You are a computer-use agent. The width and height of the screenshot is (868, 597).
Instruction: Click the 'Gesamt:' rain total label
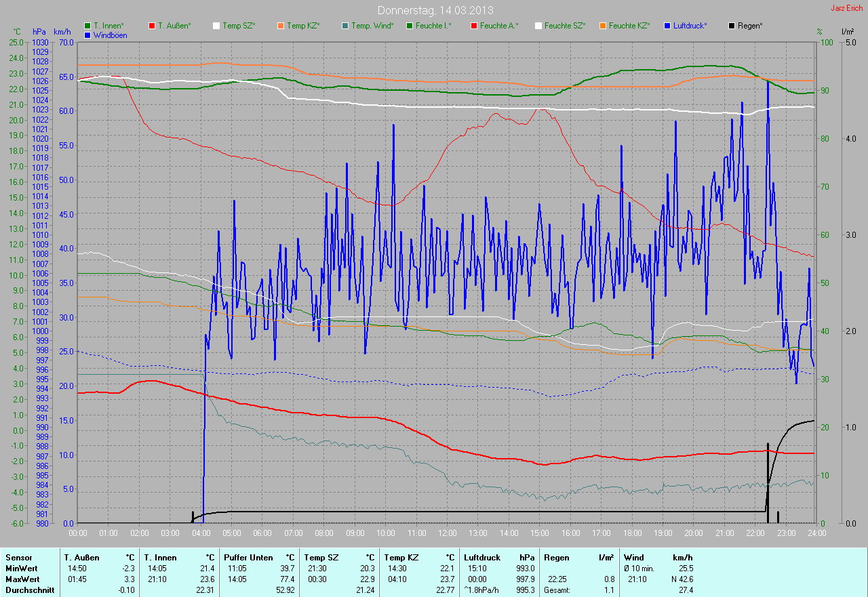pyautogui.click(x=557, y=590)
